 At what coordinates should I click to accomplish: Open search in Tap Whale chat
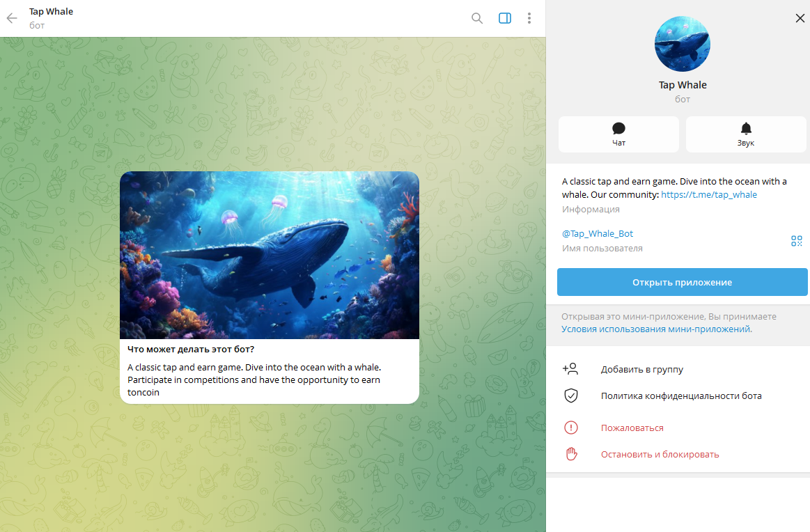[x=477, y=19]
